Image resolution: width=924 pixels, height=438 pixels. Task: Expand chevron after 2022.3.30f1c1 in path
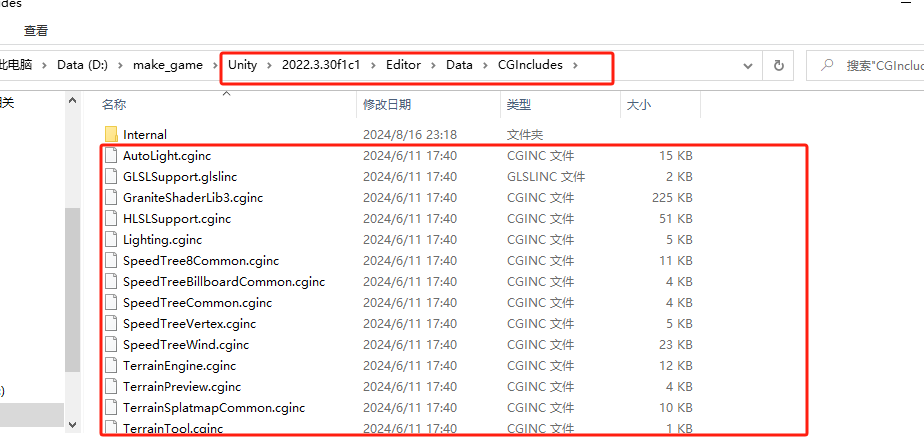click(373, 65)
